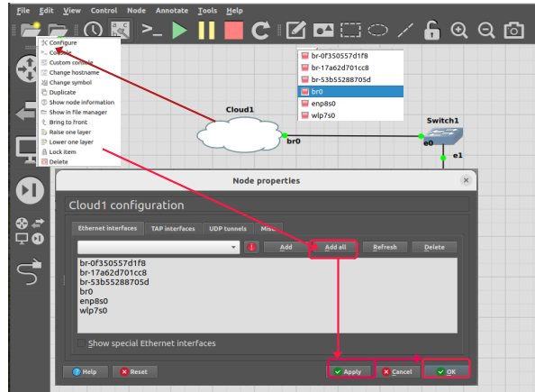Open the console connect terminal icon

click(x=152, y=30)
